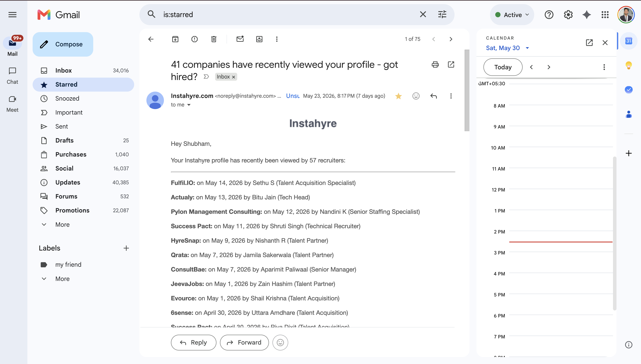Viewport: 641px width, 364px height.
Task: Open the Inbox folder
Action: click(x=83, y=70)
